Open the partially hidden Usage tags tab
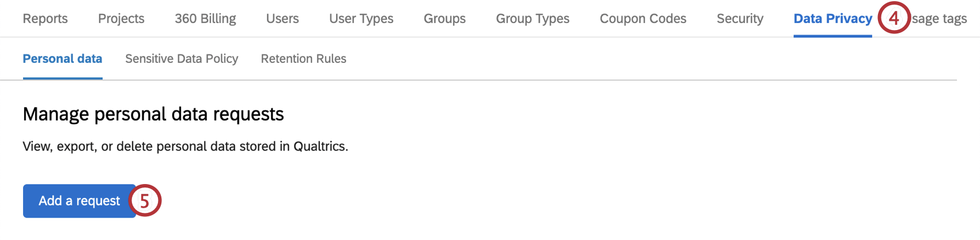This screenshot has width=980, height=240. point(940,19)
